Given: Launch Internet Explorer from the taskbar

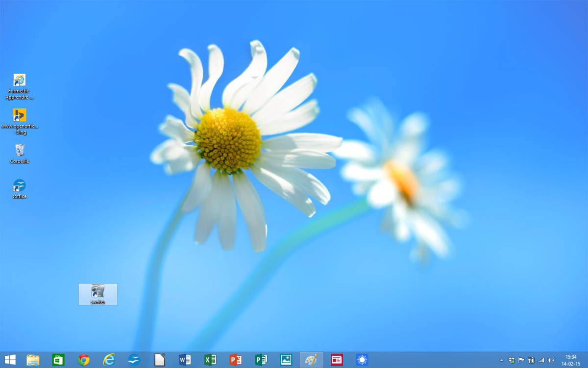Looking at the screenshot, I should coord(109,360).
